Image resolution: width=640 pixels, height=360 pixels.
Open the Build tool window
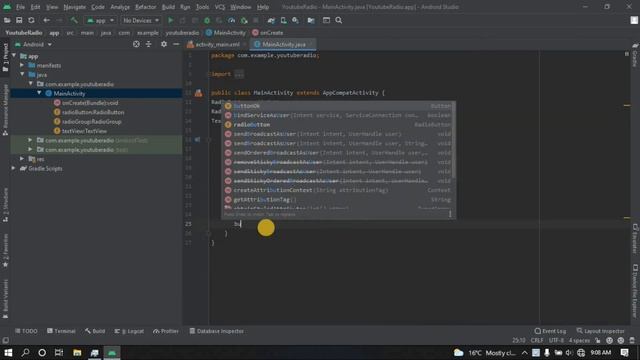(95, 331)
